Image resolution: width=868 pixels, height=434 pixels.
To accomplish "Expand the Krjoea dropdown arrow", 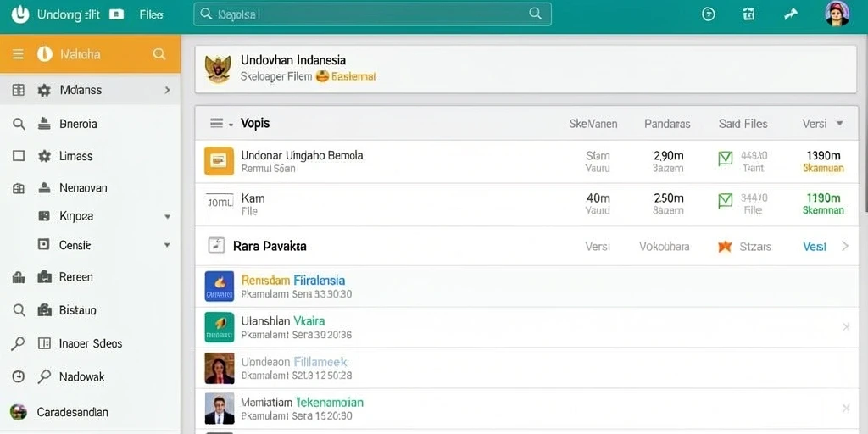I will coord(167,217).
